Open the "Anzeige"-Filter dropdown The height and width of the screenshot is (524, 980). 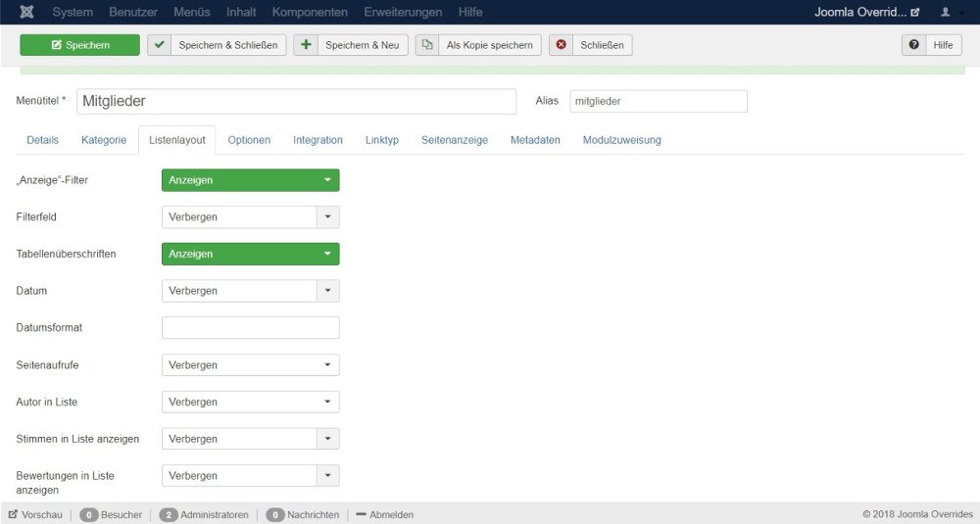pyautogui.click(x=251, y=180)
